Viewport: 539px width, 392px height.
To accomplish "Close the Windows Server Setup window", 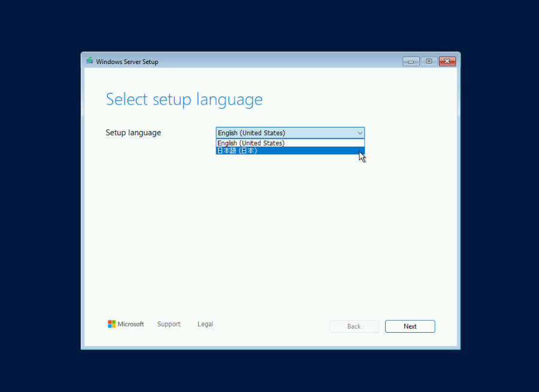I will coord(447,62).
